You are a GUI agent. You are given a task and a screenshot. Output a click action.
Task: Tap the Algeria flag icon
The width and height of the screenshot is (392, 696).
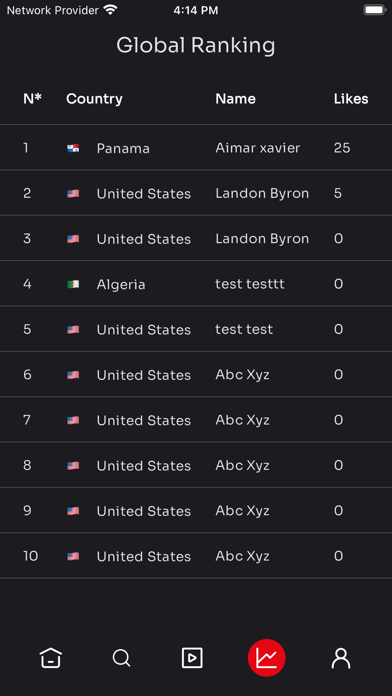(73, 284)
